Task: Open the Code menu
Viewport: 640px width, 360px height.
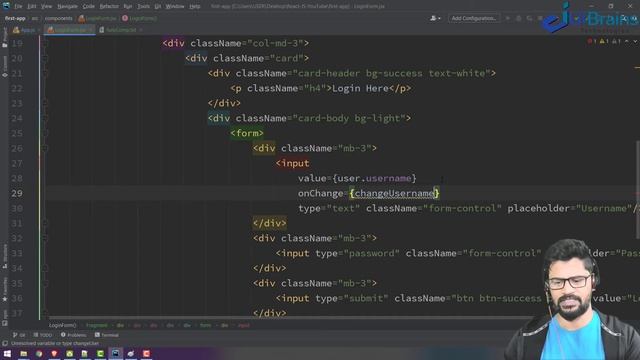Action: point(89,6)
